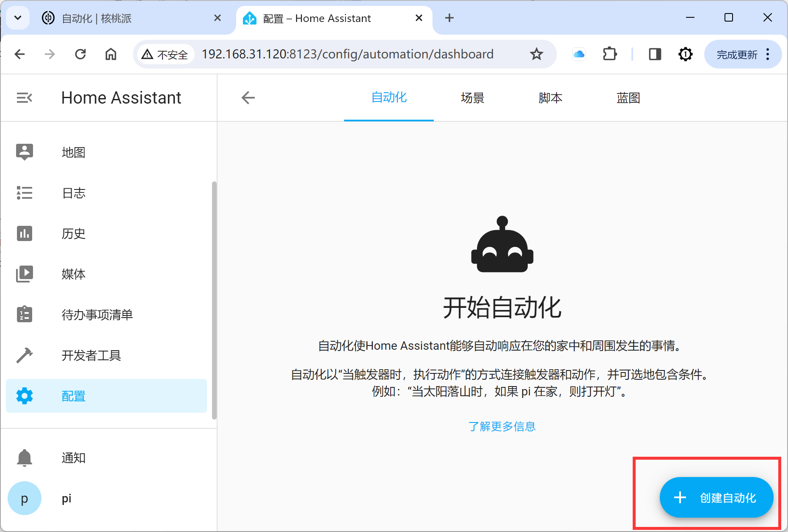Screen dimensions: 788x532
Task: Reload the page in the browser
Action: pyautogui.click(x=80, y=54)
